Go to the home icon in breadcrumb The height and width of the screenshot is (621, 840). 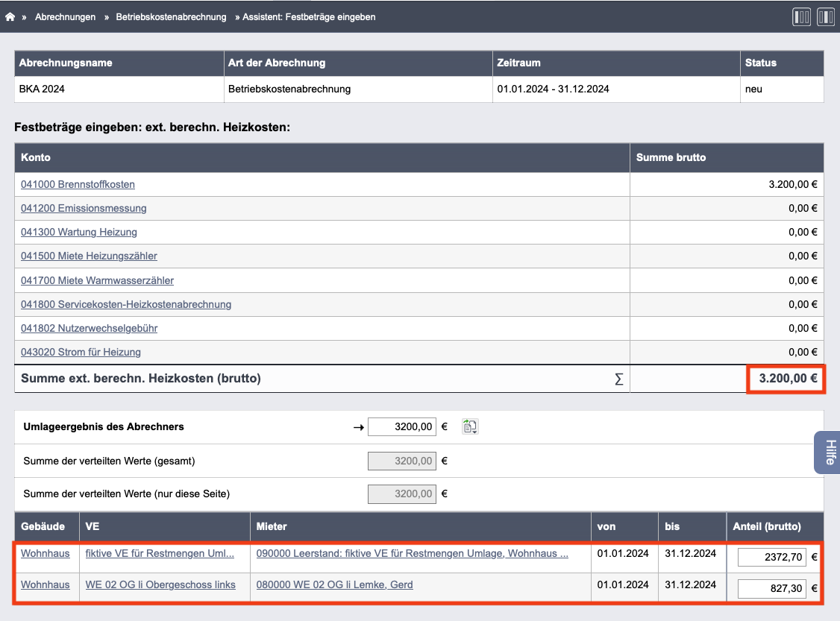(10, 17)
